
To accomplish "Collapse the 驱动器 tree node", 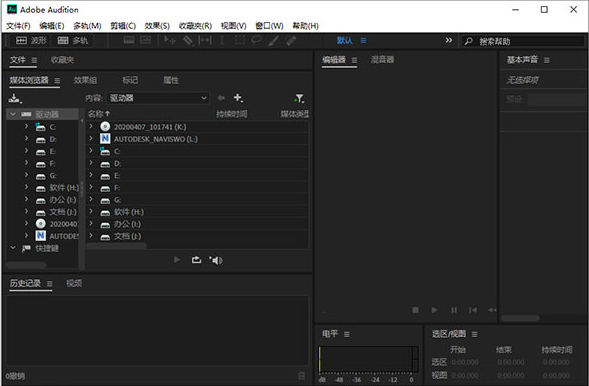I will tap(13, 114).
